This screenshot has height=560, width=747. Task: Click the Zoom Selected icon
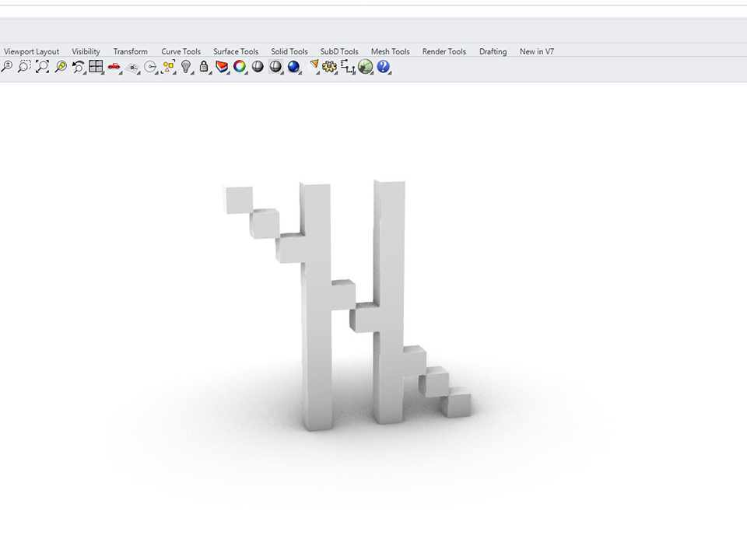pos(61,67)
